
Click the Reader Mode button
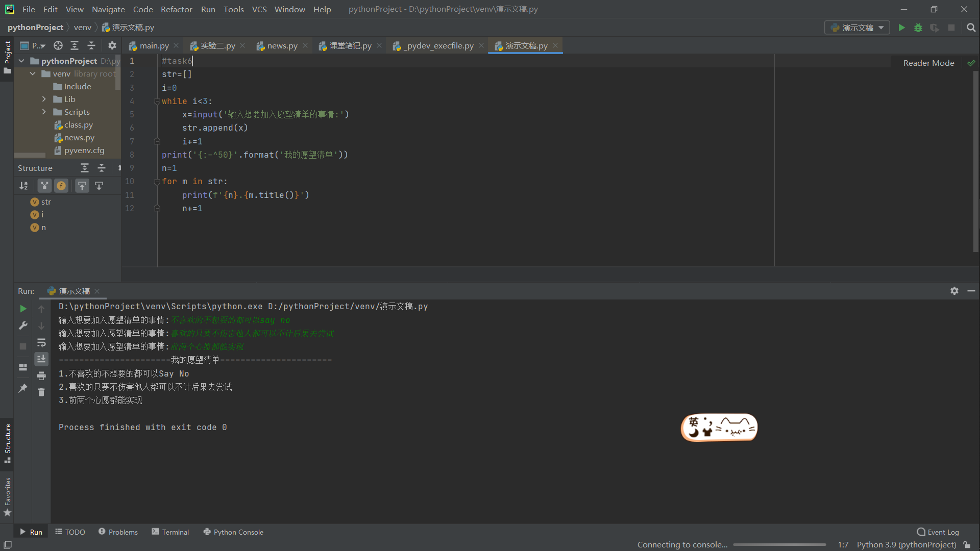(928, 63)
